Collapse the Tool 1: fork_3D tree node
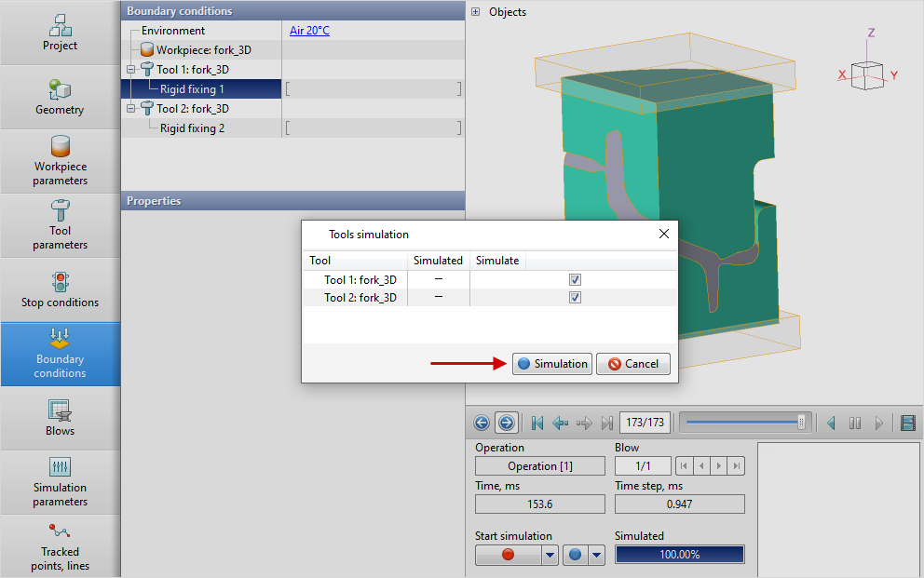924x578 pixels. point(131,70)
